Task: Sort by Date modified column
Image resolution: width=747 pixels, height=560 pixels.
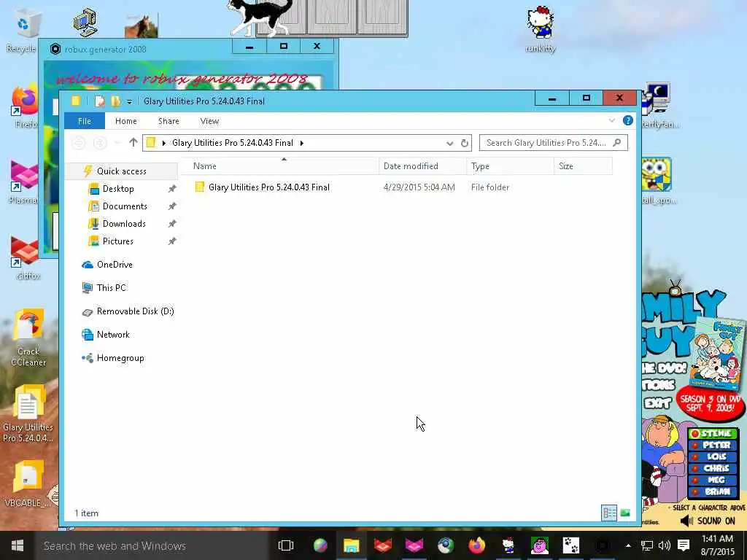Action: (x=422, y=166)
